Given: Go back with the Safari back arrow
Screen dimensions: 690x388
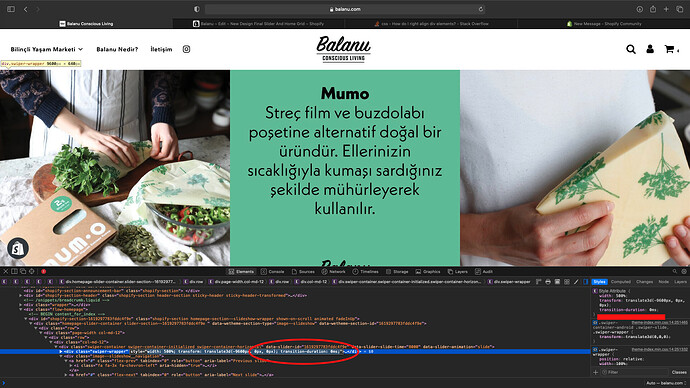Looking at the screenshot, I should click(x=26, y=9).
